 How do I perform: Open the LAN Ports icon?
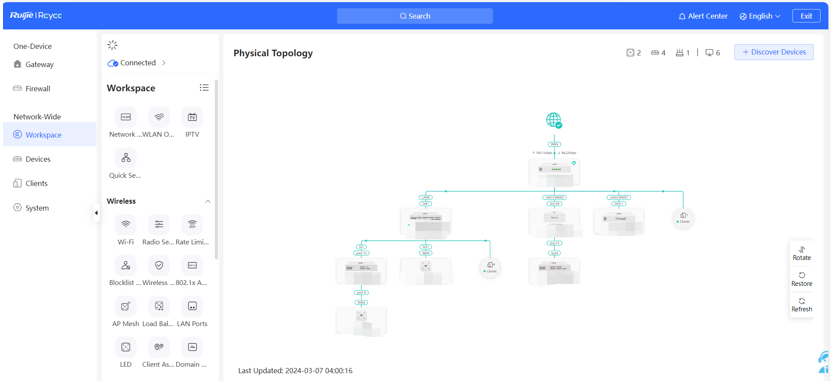192,306
